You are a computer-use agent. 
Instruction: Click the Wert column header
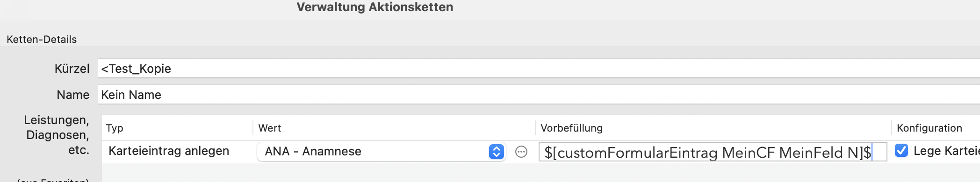[270, 128]
